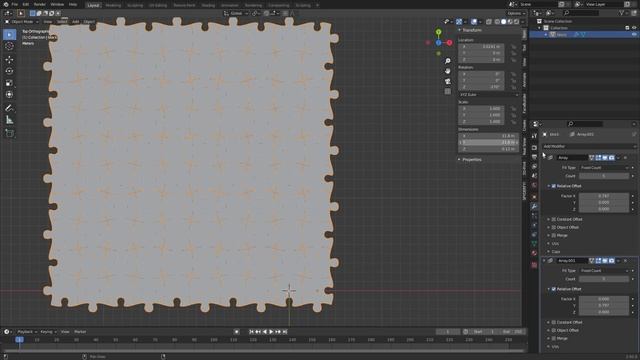Image resolution: width=640 pixels, height=360 pixels.
Task: Select the Rotate tool
Action: [x=9, y=71]
